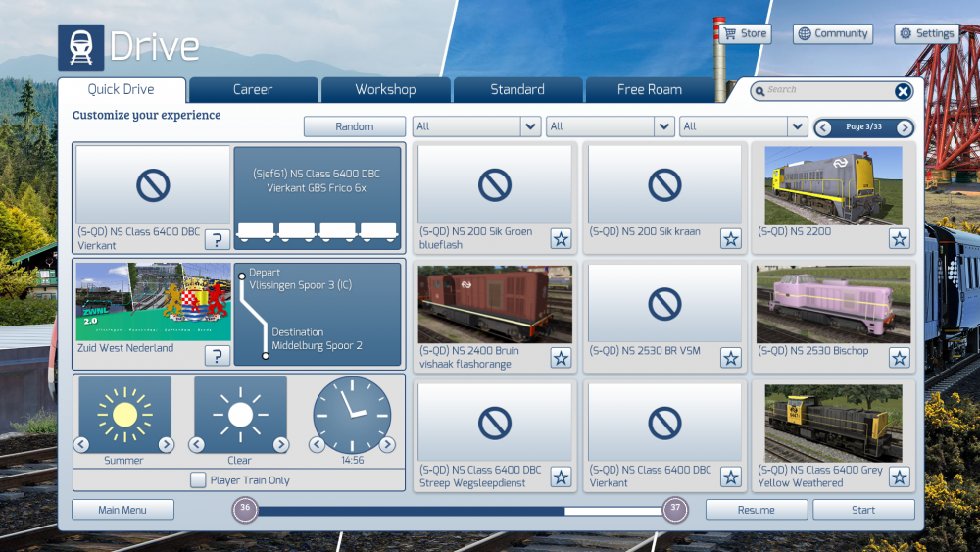This screenshot has height=552, width=980.
Task: Toggle favorite on NS 2530 BR VSM
Action: tap(731, 358)
